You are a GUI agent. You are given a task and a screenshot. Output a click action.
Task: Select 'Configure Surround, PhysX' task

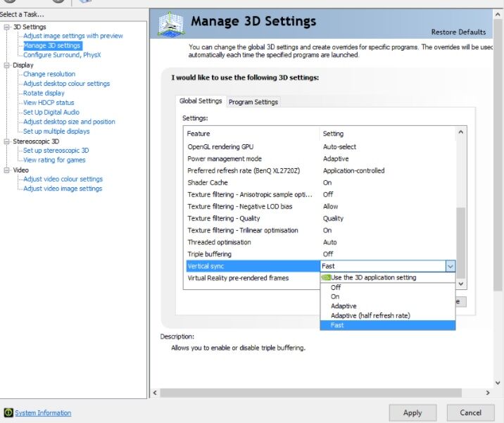(62, 55)
